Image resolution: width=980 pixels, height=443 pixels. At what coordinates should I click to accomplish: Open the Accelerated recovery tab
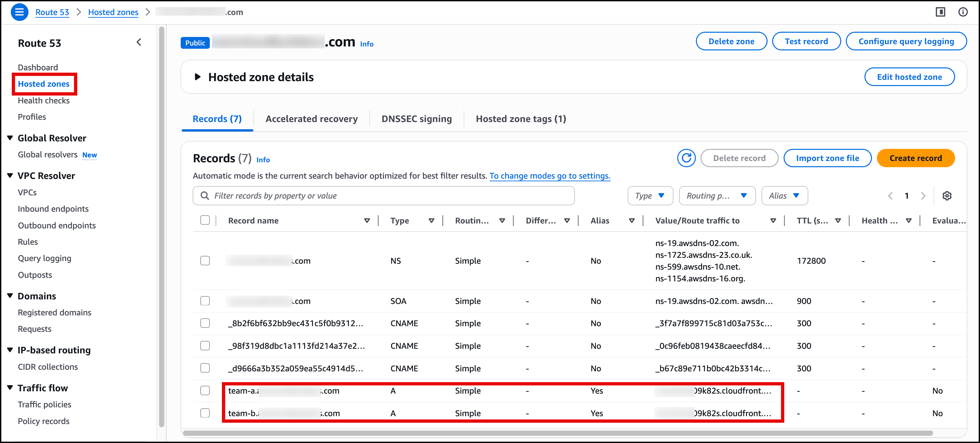(x=311, y=119)
